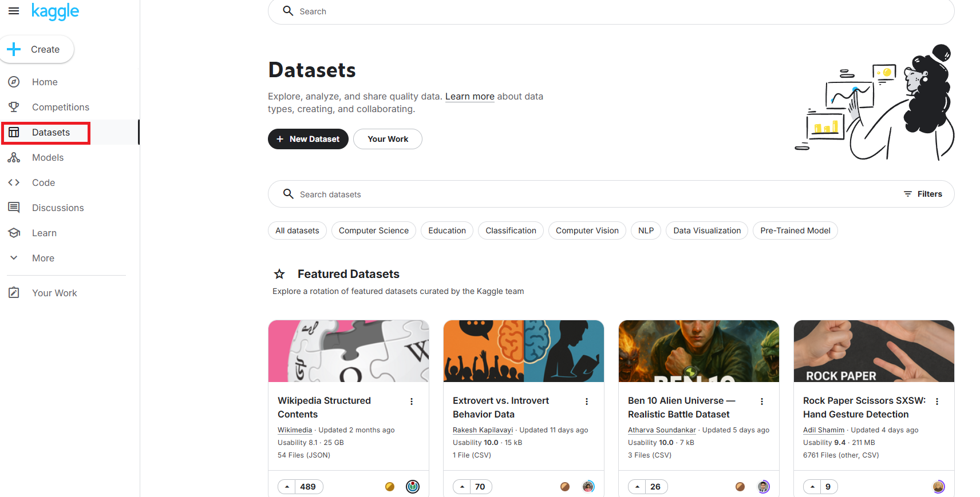Open options menu for Rock Paper Scissors dataset
Image resolution: width=980 pixels, height=497 pixels.
point(937,401)
